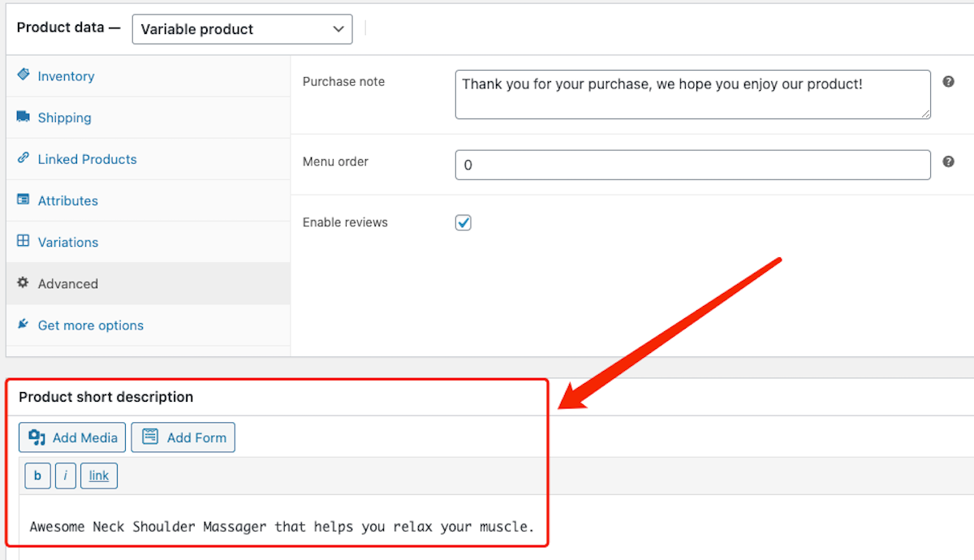This screenshot has width=974, height=560.
Task: Click the Product short description heading
Action: 106,397
